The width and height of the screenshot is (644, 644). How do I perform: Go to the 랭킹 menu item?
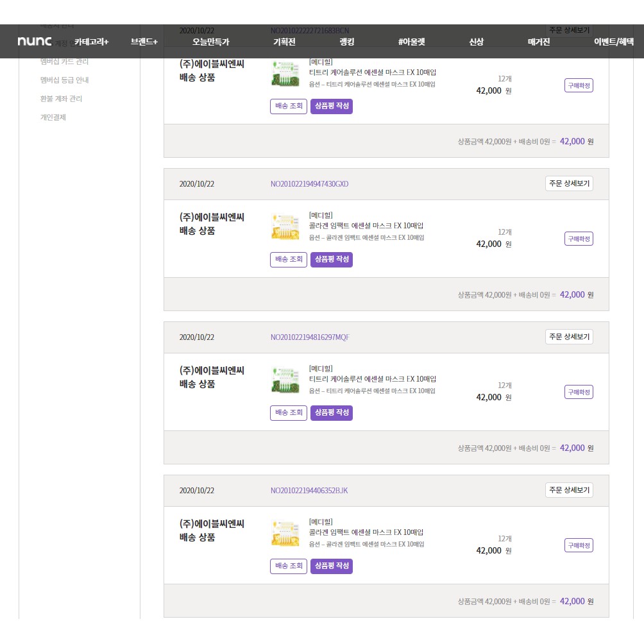(x=347, y=42)
